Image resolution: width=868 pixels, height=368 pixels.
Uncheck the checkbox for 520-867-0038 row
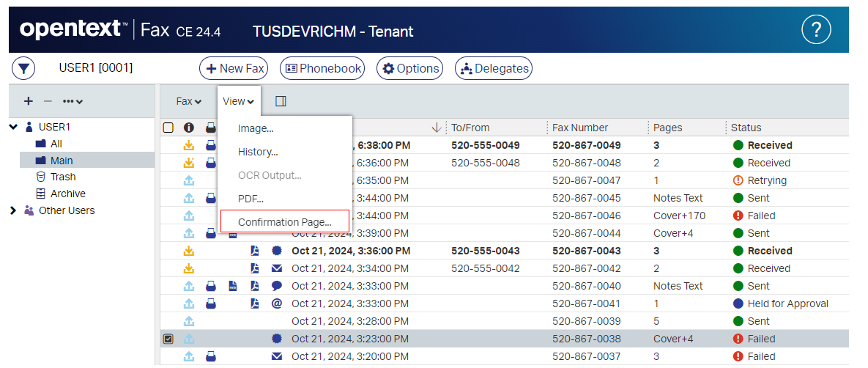tap(168, 339)
